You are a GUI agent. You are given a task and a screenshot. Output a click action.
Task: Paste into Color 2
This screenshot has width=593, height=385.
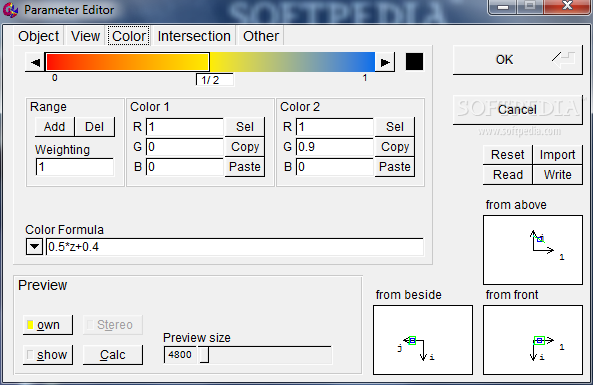pos(395,167)
